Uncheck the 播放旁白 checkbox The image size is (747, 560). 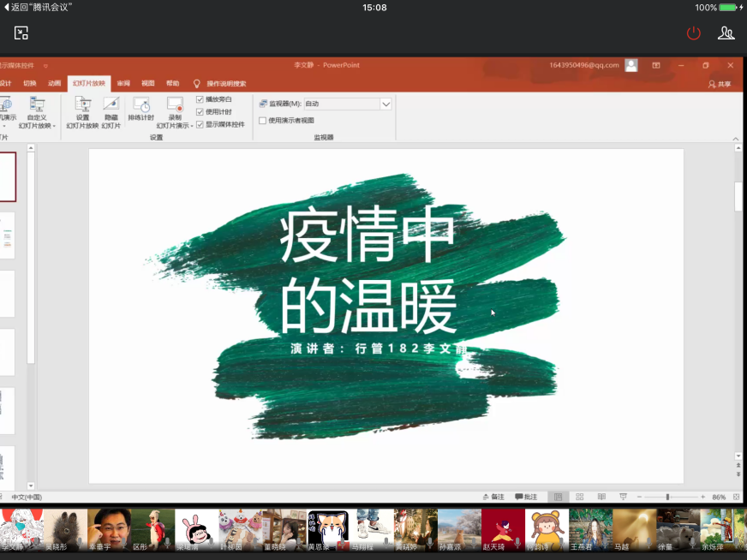coord(200,99)
